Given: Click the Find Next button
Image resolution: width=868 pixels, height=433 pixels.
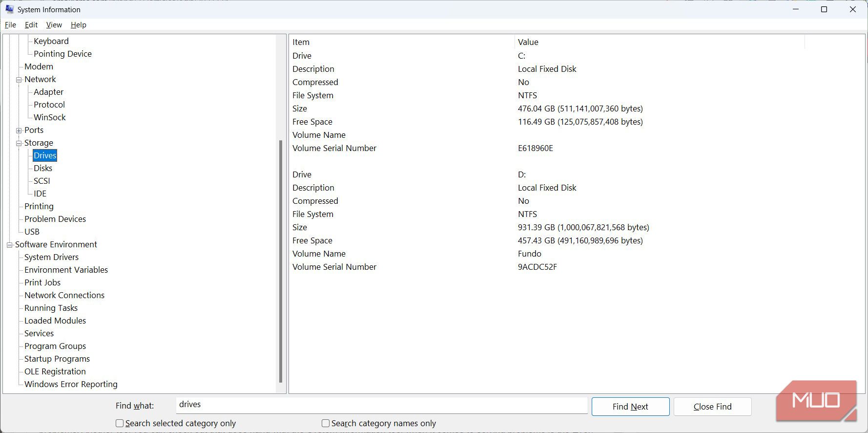Looking at the screenshot, I should pos(630,407).
